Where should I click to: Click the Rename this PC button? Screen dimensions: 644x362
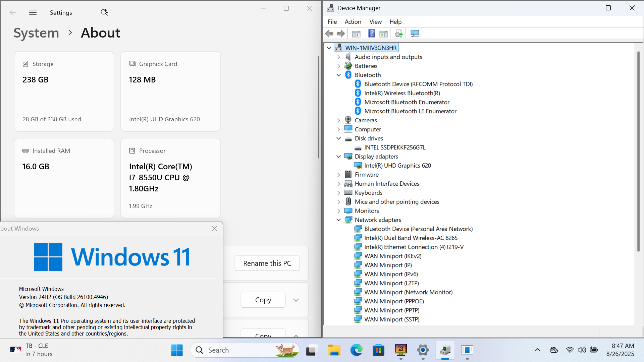(267, 263)
